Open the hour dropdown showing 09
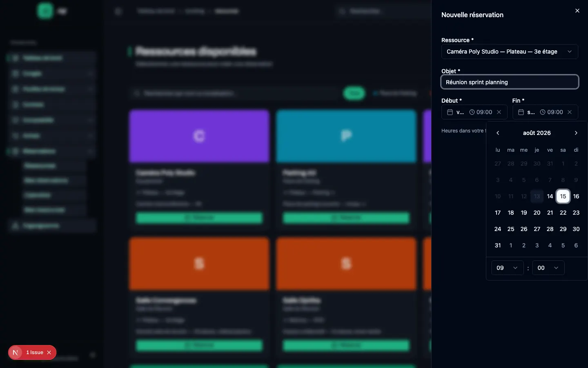This screenshot has height=368, width=588. coord(507,268)
